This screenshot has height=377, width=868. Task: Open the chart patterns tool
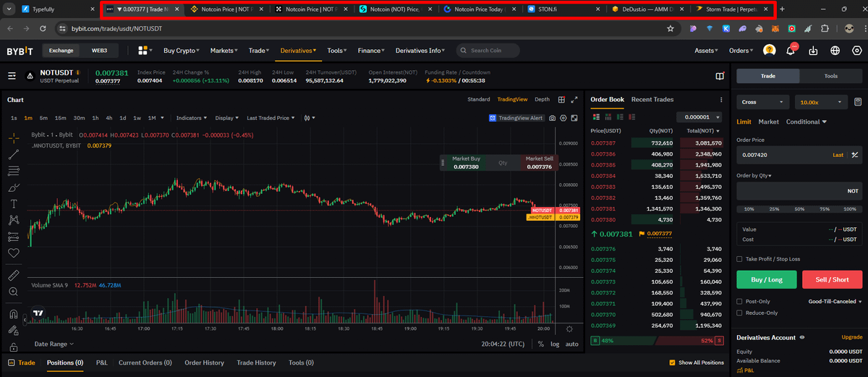tap(14, 220)
